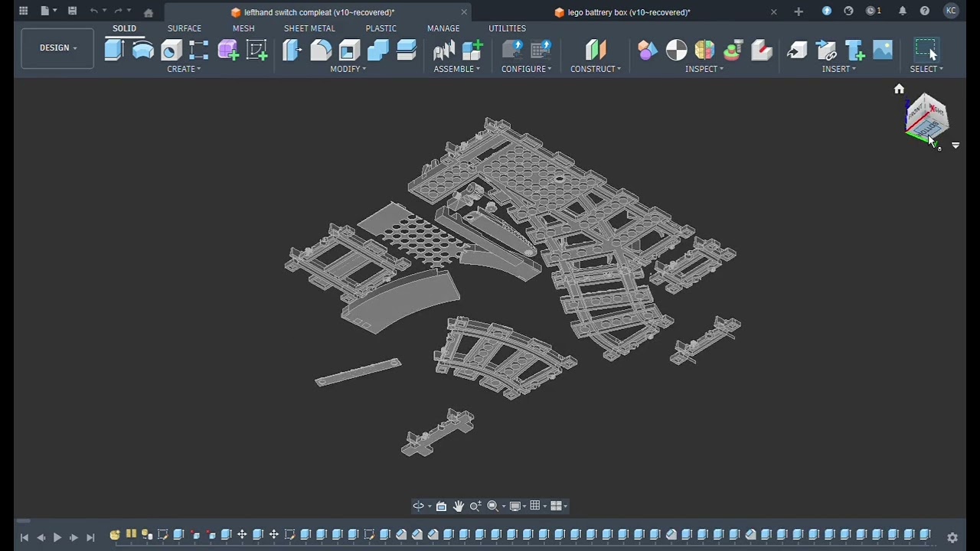Select the Shell tool
980x551 pixels.
click(349, 51)
